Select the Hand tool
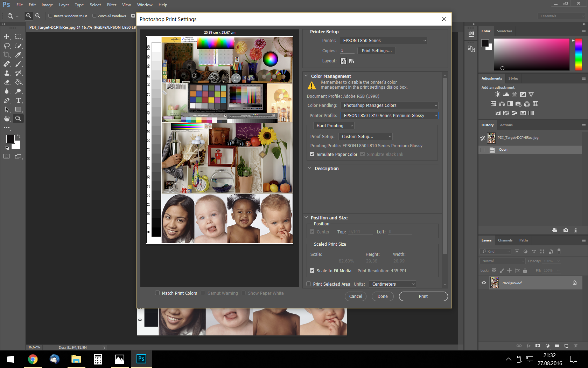Viewport: 588px width, 368px height. (7, 118)
